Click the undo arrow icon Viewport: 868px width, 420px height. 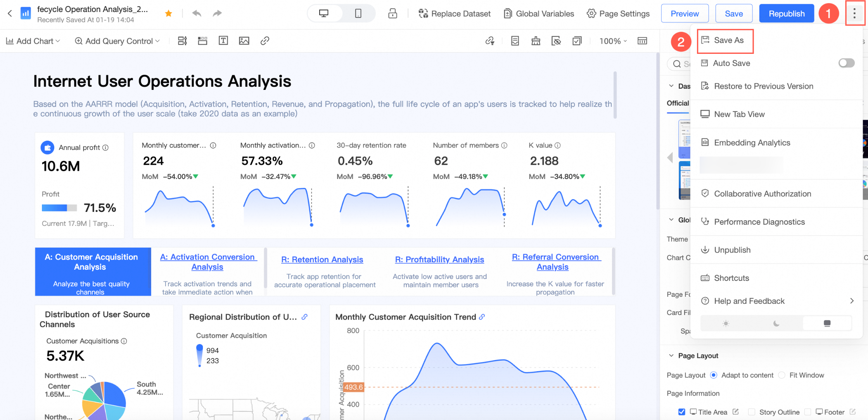[197, 14]
